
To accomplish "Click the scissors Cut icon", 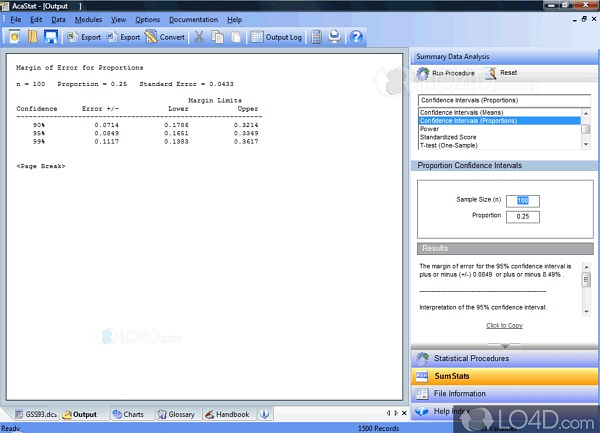I will click(197, 37).
